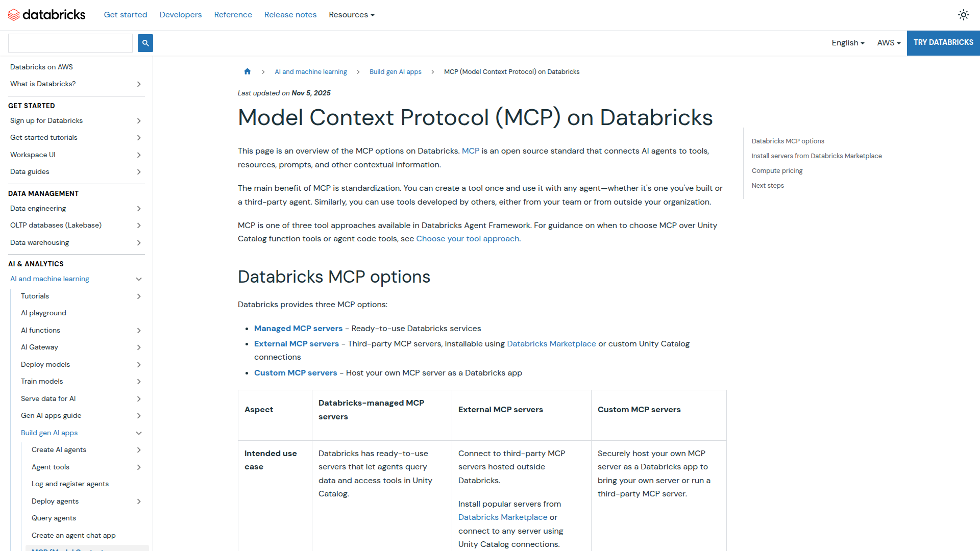
Task: Expand the Agent tools sidebar entry
Action: pyautogui.click(x=138, y=467)
